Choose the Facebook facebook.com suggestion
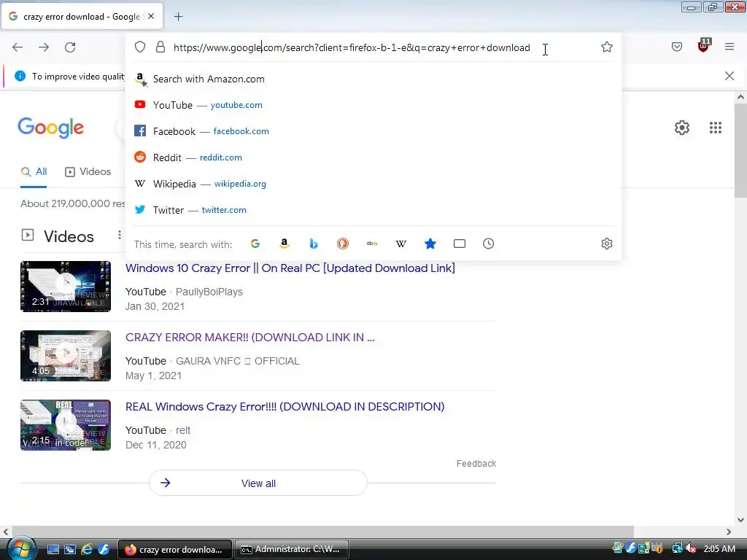The image size is (747, 560). pyautogui.click(x=374, y=131)
